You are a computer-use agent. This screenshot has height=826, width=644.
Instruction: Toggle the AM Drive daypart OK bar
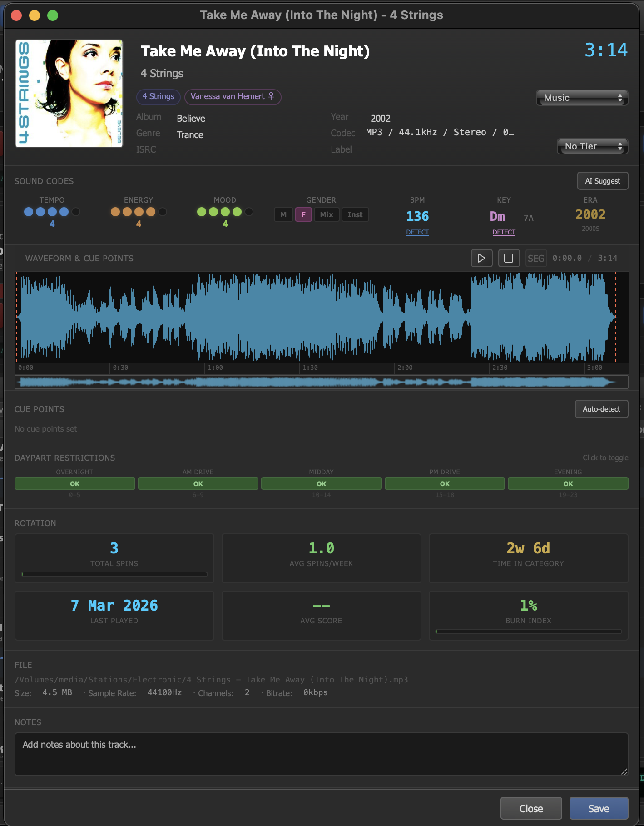point(198,483)
